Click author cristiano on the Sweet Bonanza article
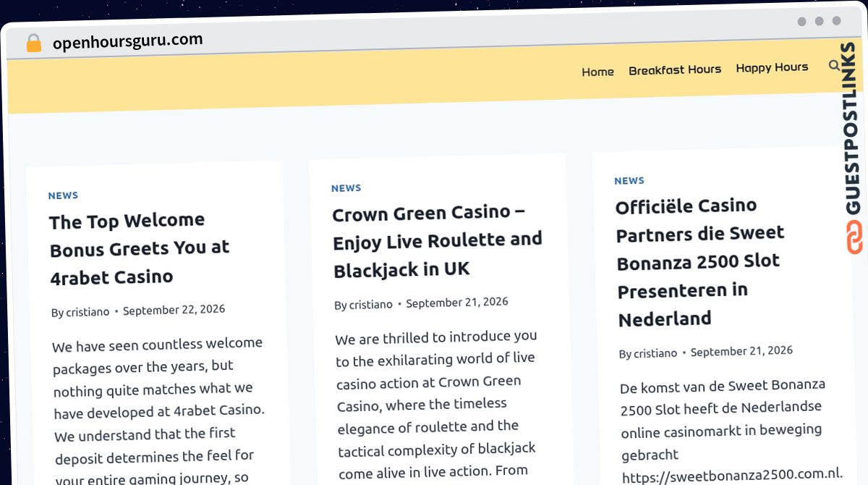Image resolution: width=868 pixels, height=485 pixels. tap(655, 353)
